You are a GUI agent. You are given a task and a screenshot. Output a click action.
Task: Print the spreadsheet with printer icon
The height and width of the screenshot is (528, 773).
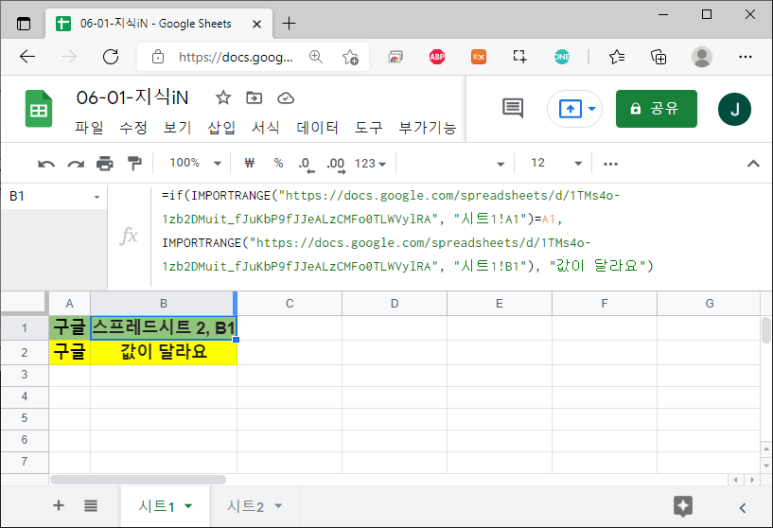coord(105,163)
